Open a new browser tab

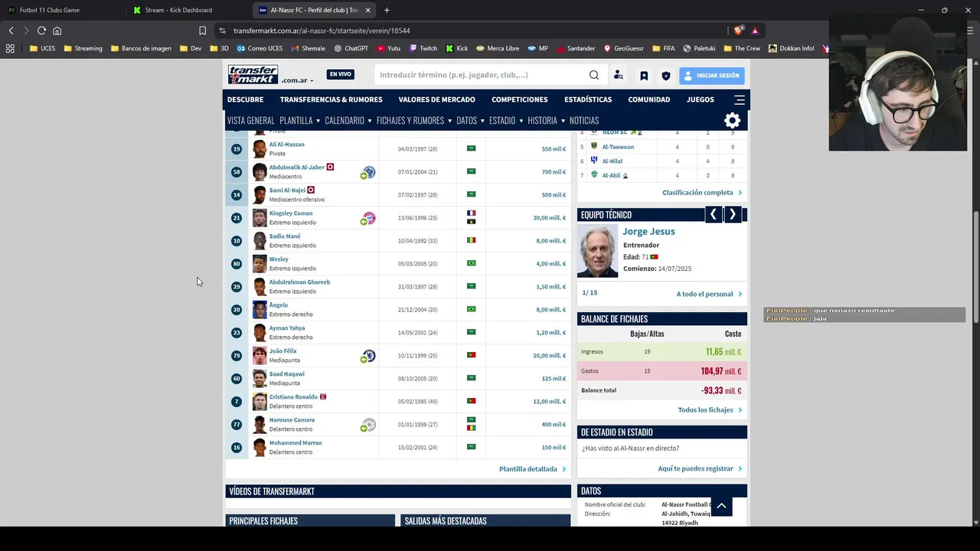click(387, 10)
